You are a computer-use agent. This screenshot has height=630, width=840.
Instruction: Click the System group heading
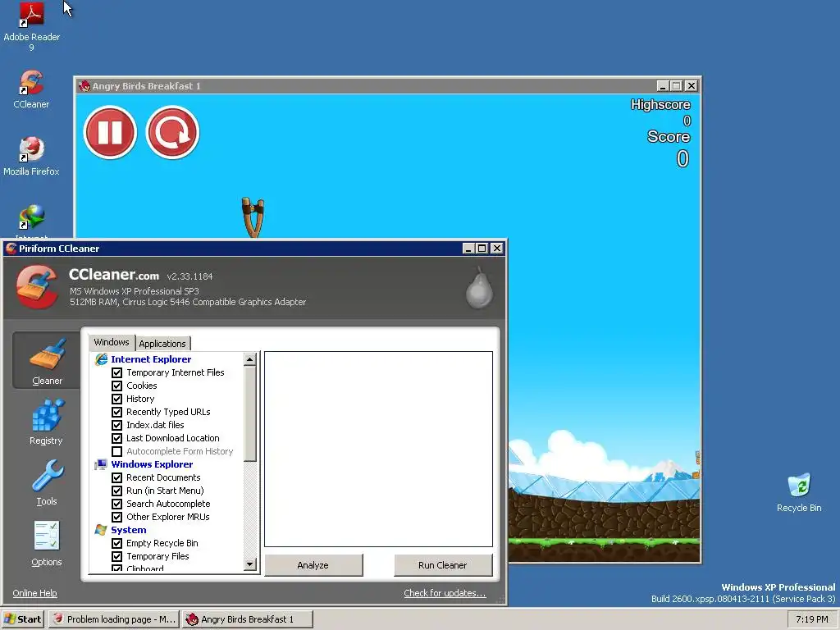click(128, 530)
